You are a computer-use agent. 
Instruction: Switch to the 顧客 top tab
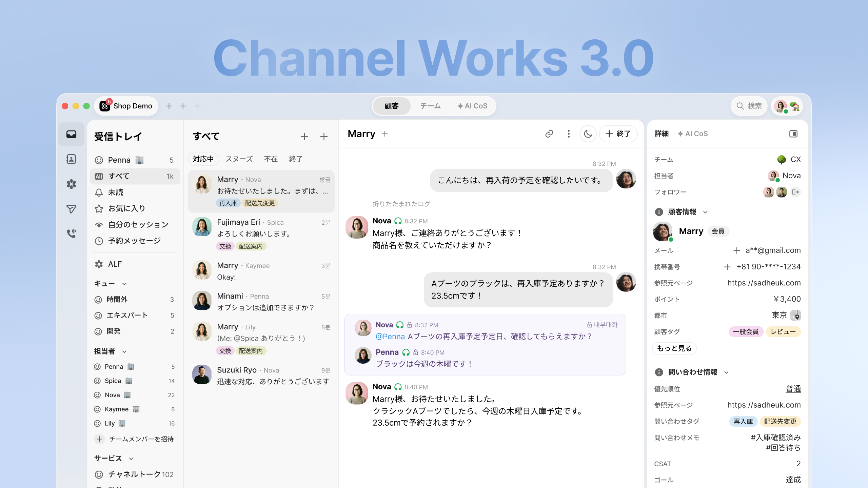[392, 106]
